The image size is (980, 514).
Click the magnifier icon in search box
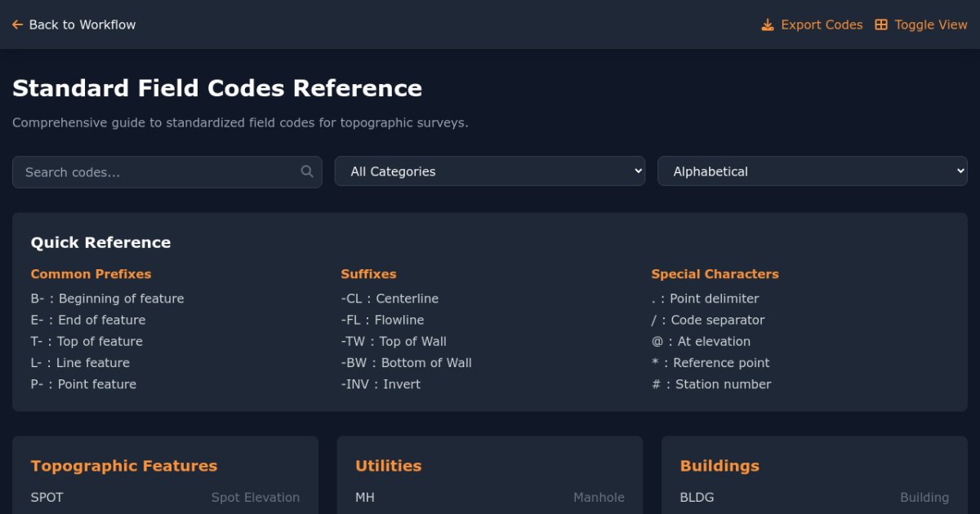pos(307,171)
